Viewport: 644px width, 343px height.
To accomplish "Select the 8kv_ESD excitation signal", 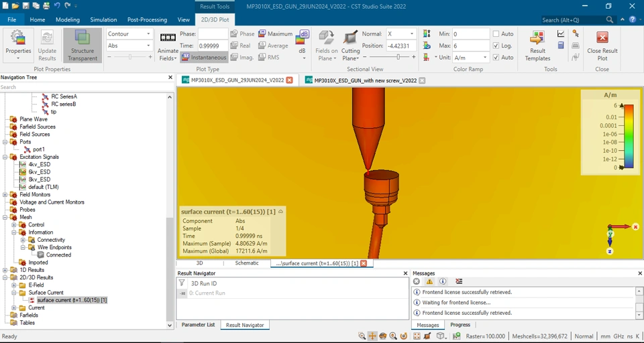I will (x=40, y=180).
